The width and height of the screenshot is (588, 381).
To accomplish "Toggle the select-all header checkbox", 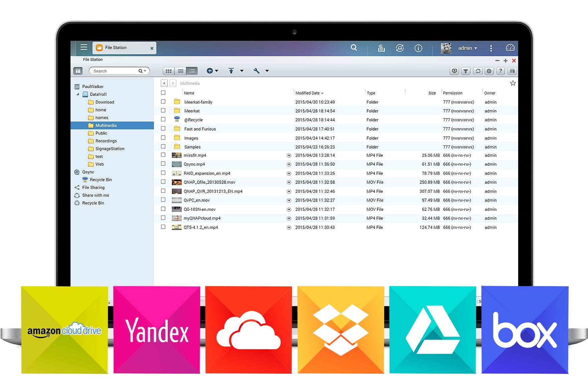I will point(163,93).
